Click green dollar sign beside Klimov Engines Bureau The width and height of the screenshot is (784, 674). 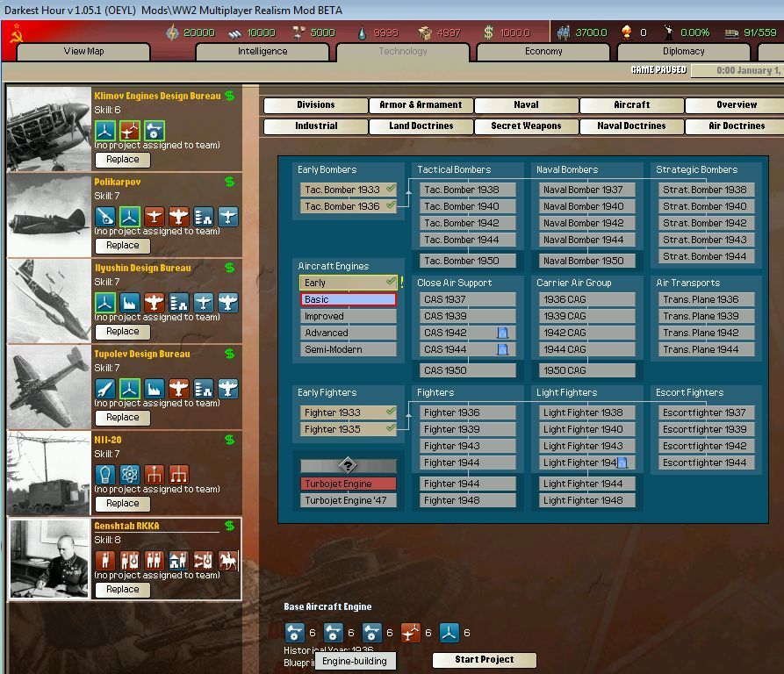229,96
